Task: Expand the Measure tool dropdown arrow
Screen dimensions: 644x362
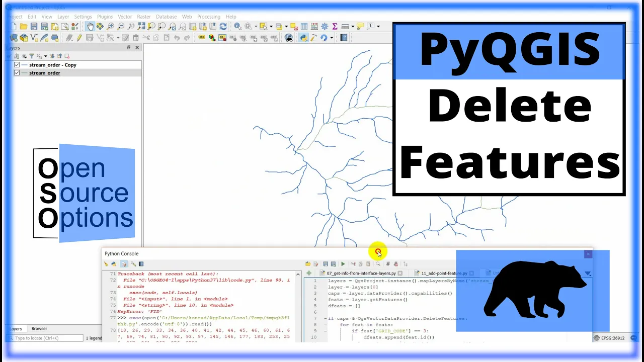Action: [x=353, y=26]
